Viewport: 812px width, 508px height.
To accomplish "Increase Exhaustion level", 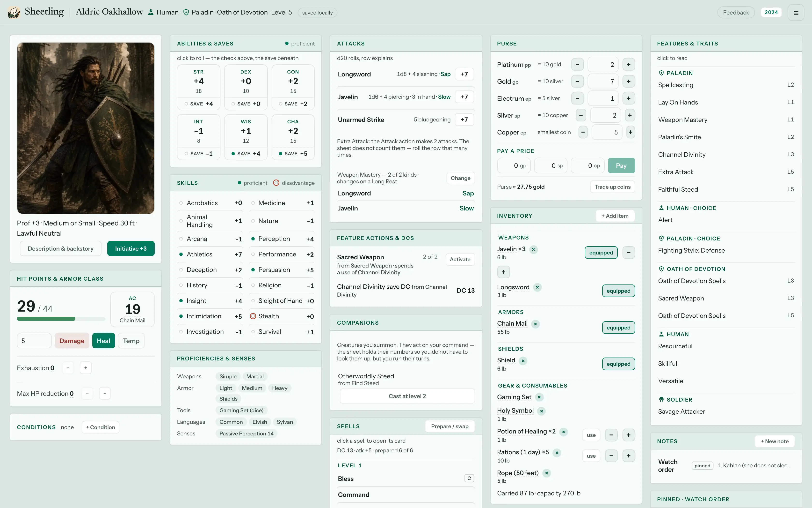I will (x=86, y=367).
